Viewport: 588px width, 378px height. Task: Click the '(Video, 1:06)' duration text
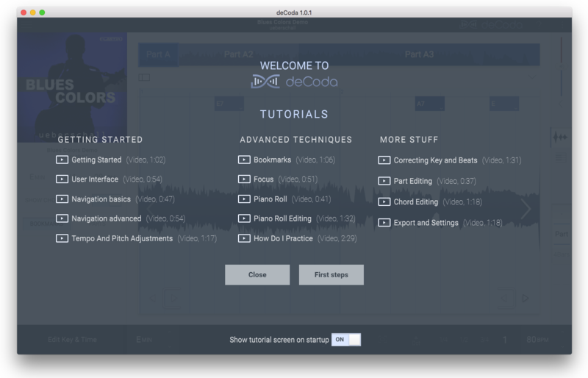pyautogui.click(x=315, y=160)
